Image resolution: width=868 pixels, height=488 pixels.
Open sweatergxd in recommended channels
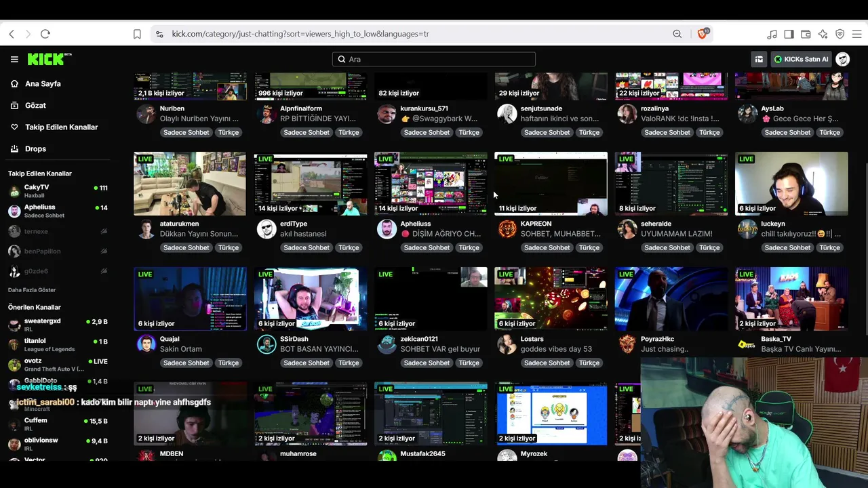pyautogui.click(x=58, y=325)
